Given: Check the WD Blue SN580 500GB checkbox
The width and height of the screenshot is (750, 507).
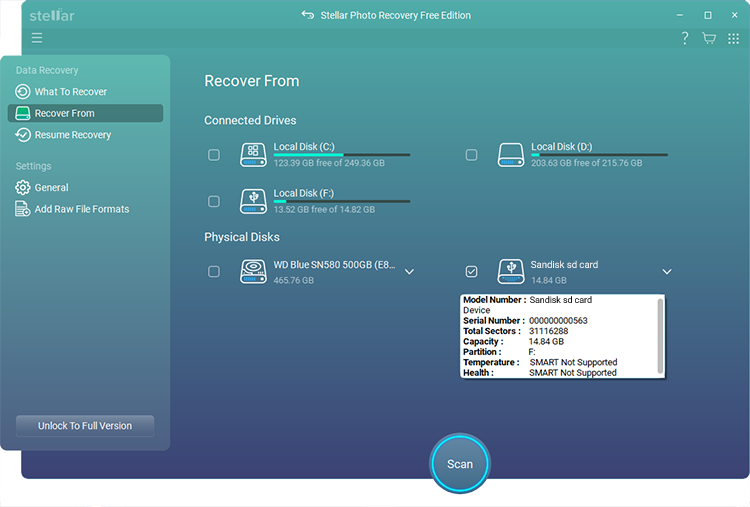Looking at the screenshot, I should tap(214, 272).
